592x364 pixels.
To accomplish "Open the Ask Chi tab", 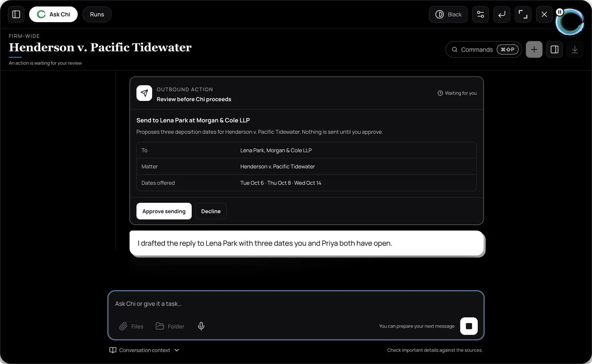I will tap(53, 14).
